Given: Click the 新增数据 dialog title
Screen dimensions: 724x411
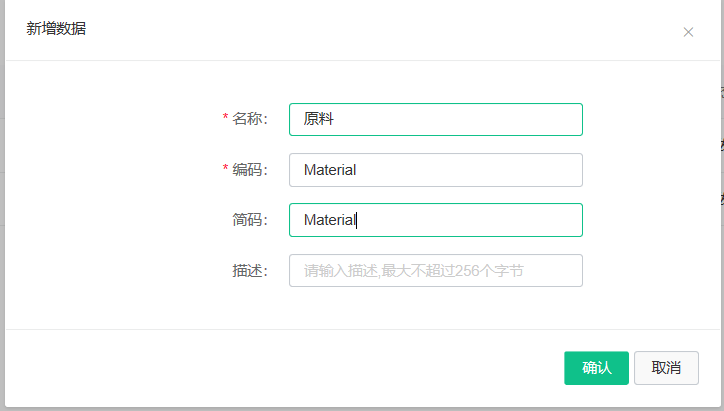Looking at the screenshot, I should click(56, 29).
